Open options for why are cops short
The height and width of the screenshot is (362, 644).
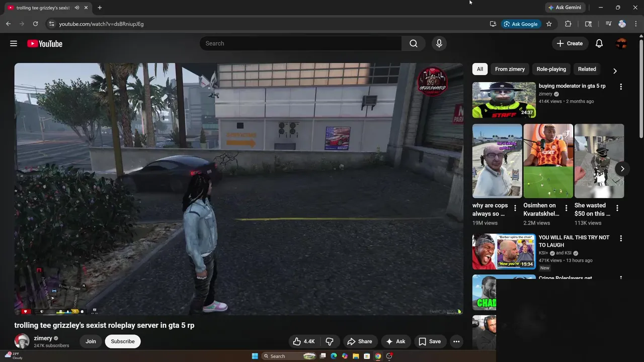point(515,208)
